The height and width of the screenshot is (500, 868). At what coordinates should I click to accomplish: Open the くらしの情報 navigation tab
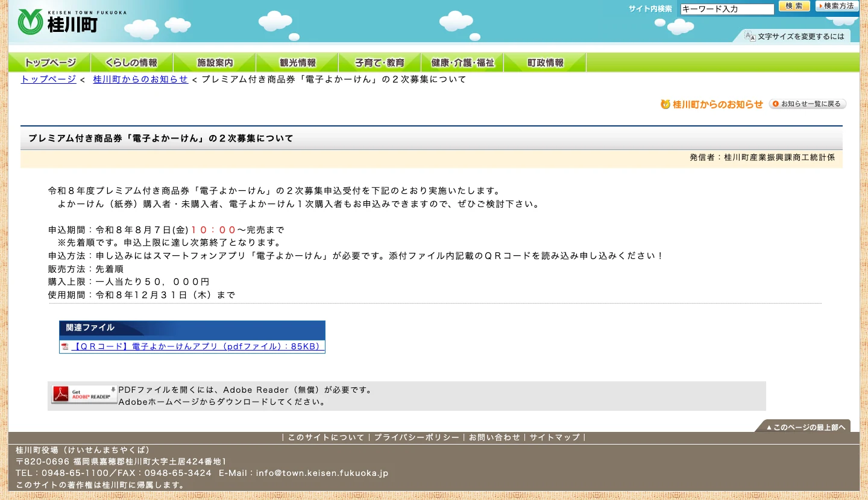pyautogui.click(x=132, y=63)
